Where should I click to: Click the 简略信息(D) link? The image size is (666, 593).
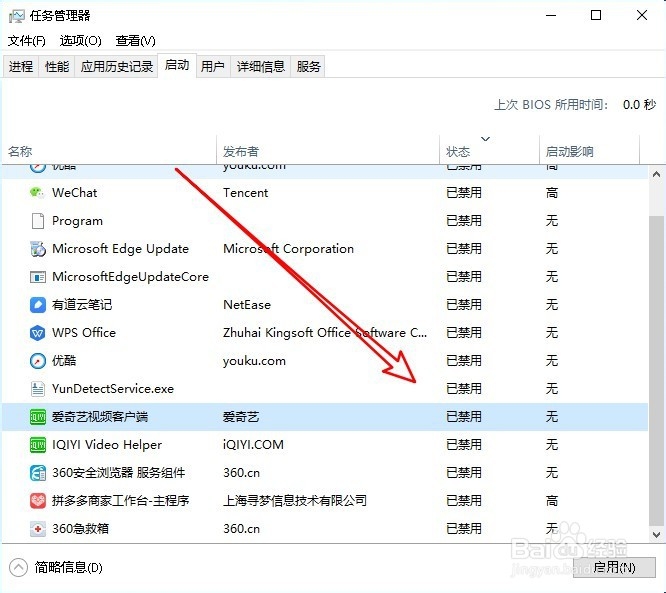click(x=68, y=568)
